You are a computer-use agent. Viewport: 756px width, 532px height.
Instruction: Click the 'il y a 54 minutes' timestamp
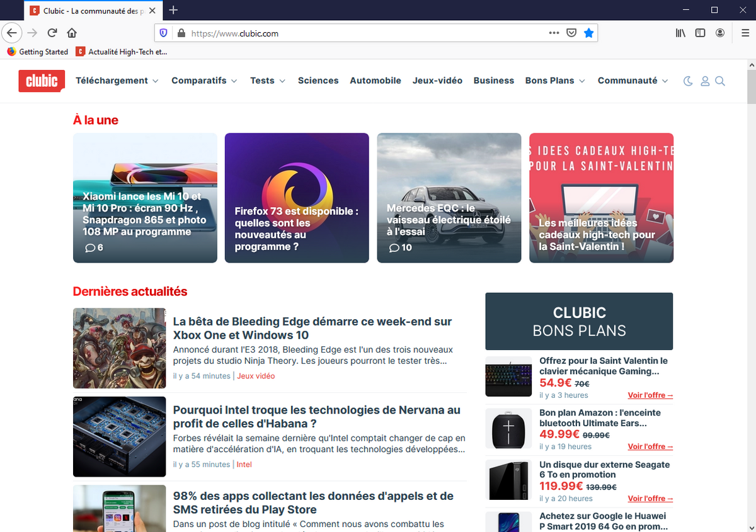point(202,376)
